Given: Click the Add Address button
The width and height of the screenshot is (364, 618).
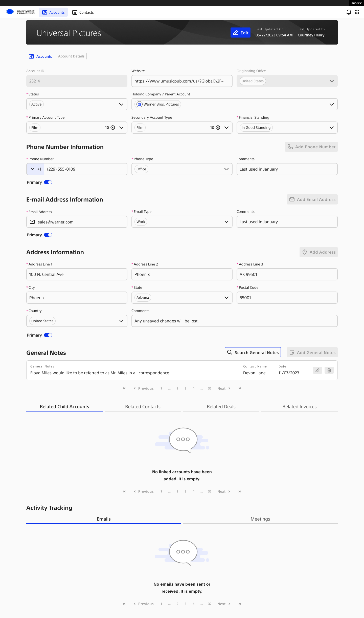Looking at the screenshot, I should coord(318,252).
